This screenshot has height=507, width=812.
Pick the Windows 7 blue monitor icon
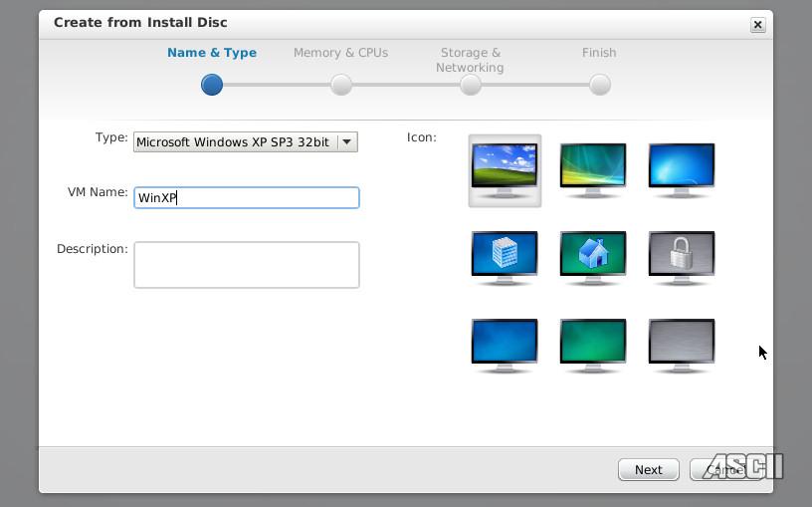[x=682, y=170]
